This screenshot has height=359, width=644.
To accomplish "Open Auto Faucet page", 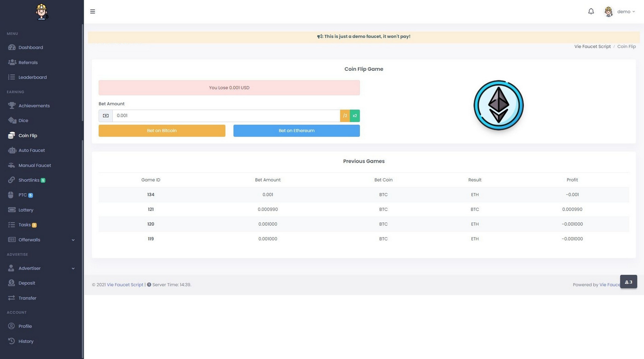I will tap(32, 150).
